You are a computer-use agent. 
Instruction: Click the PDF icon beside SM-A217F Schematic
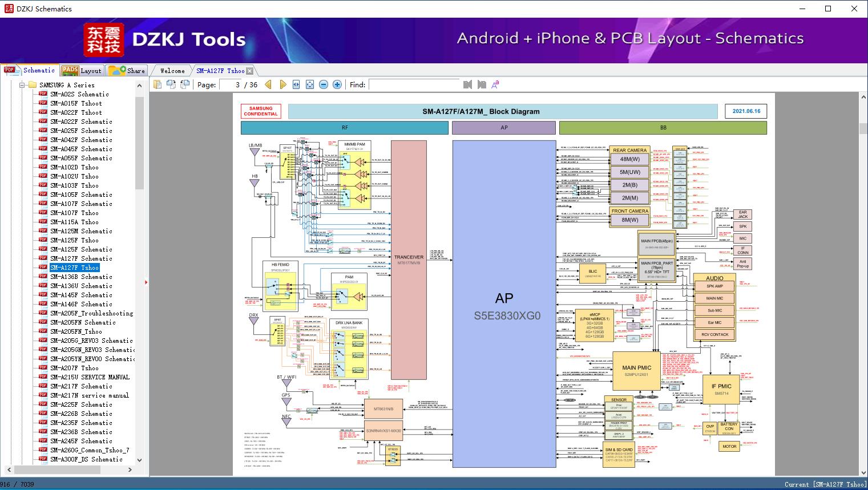(x=43, y=386)
